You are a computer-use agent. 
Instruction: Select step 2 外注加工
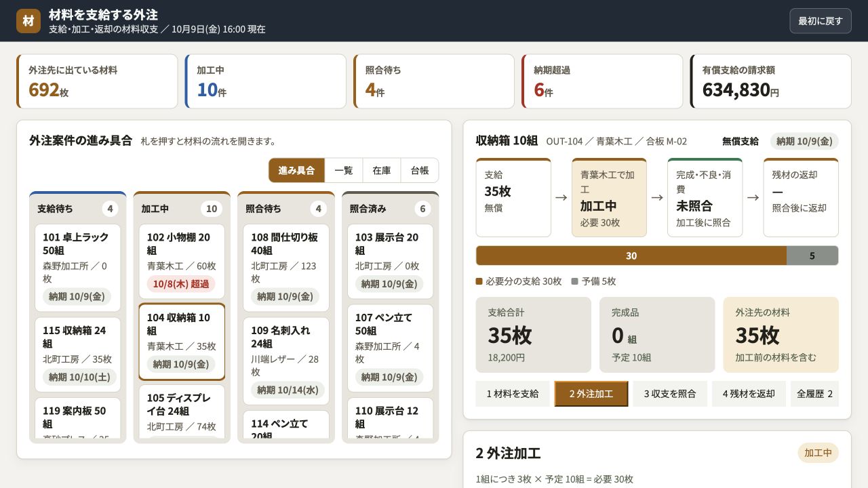pyautogui.click(x=591, y=394)
